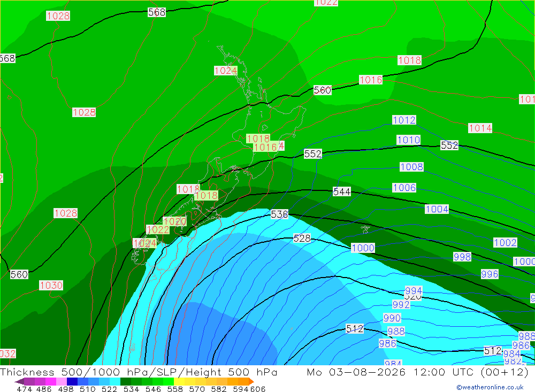This screenshot has width=535, height=392.
Task: Click the '534' legend scale value
Action: [x=131, y=389]
